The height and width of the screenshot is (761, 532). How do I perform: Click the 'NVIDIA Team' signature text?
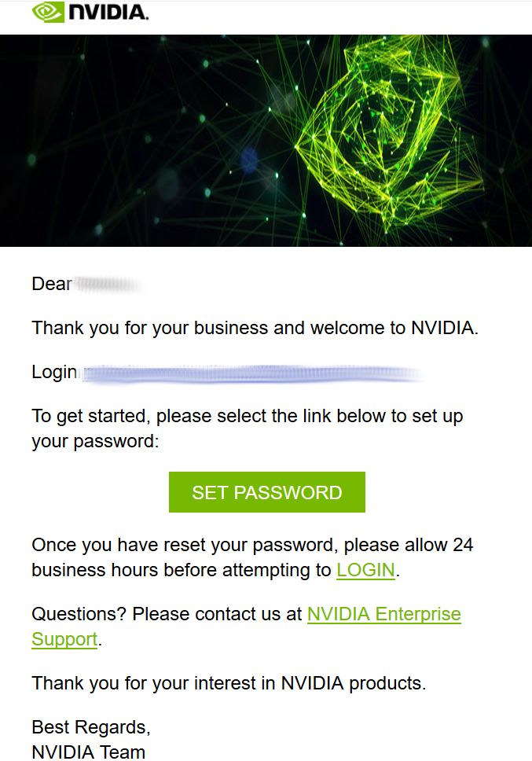point(89,752)
